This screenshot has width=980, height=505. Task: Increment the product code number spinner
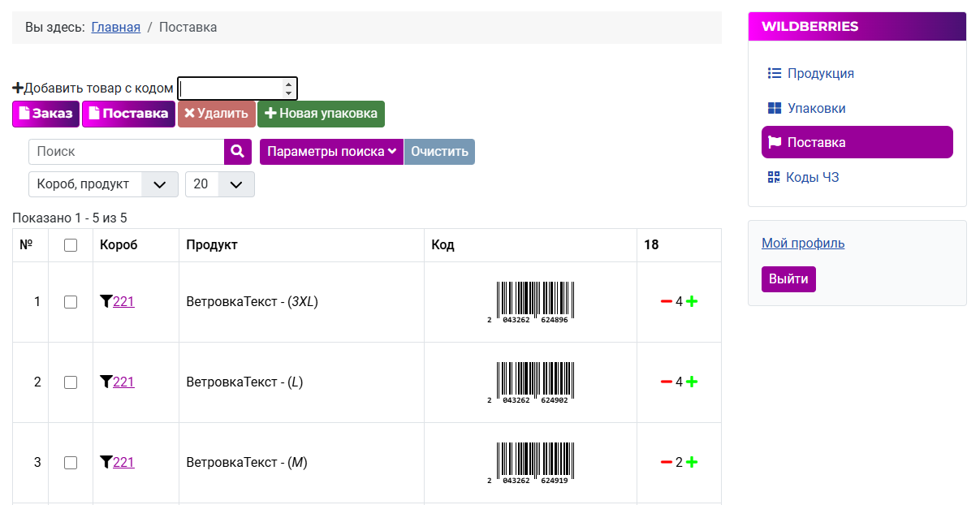pyautogui.click(x=288, y=84)
